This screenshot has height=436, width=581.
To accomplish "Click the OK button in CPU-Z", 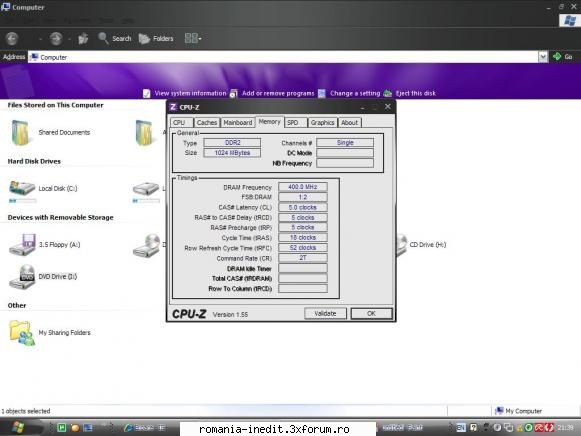I will point(371,313).
